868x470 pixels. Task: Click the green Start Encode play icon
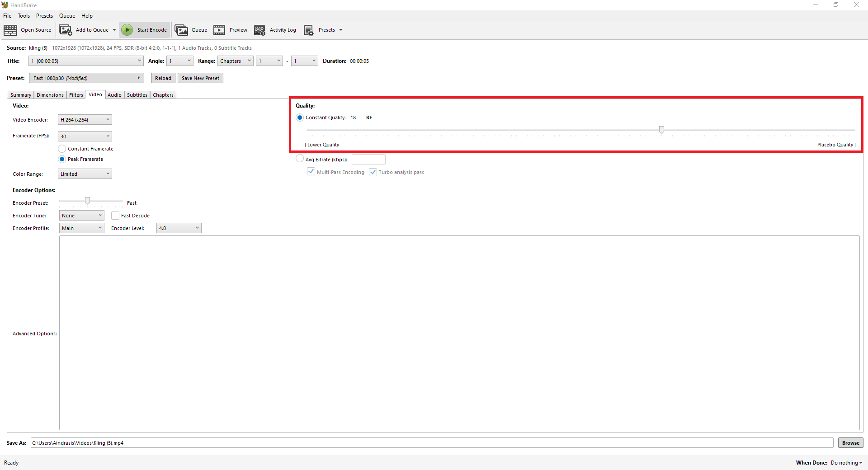[x=127, y=30]
